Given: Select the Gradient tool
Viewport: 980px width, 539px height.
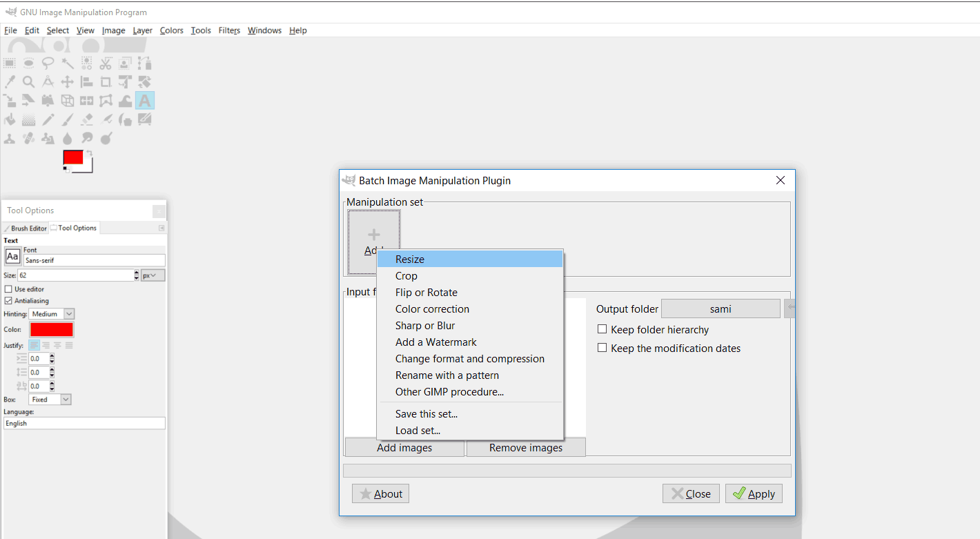Looking at the screenshot, I should 29,119.
